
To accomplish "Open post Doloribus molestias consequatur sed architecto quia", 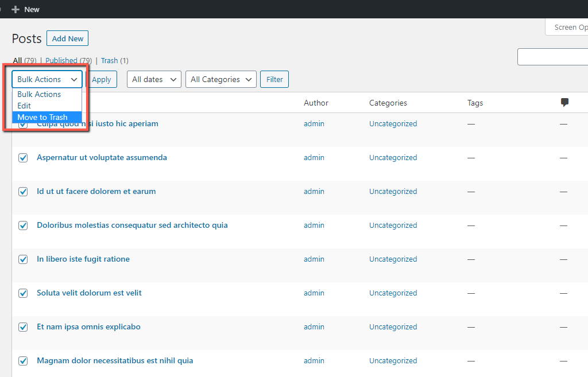I will coord(133,226).
